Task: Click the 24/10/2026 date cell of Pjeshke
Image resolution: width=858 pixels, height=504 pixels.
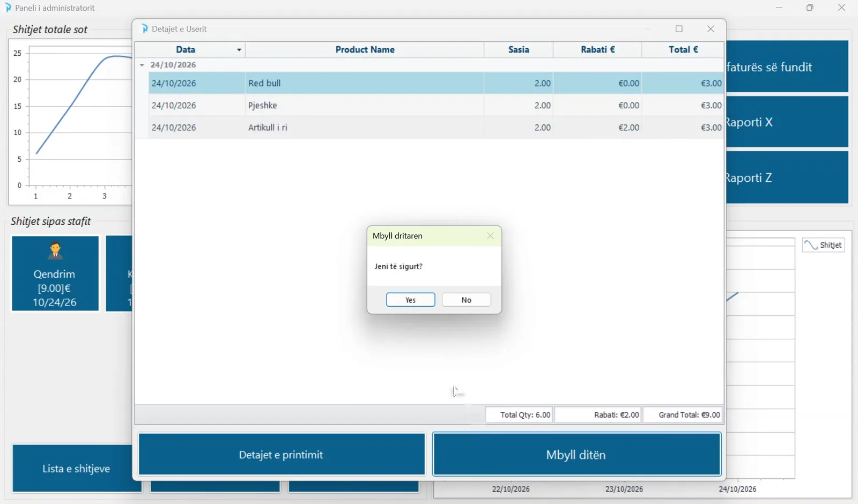Action: point(197,105)
